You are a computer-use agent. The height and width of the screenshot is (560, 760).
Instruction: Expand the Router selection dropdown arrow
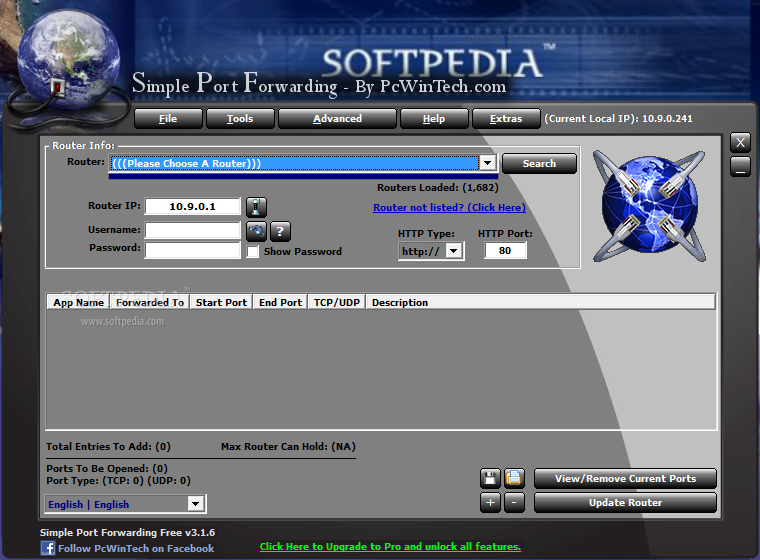[x=488, y=163]
